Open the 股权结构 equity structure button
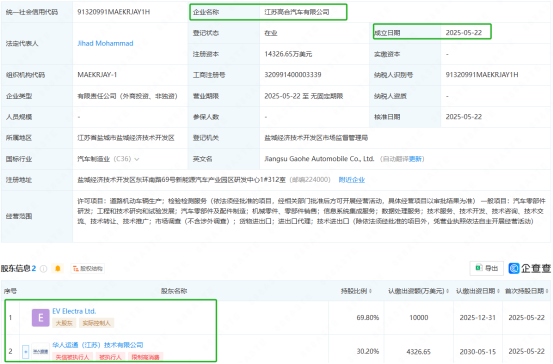Image resolution: width=553 pixels, height=364 pixels. (87, 269)
